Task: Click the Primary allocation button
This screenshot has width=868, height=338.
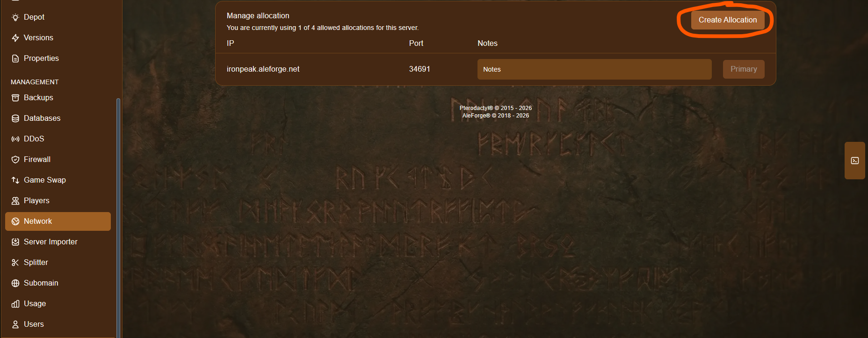Action: click(x=744, y=69)
